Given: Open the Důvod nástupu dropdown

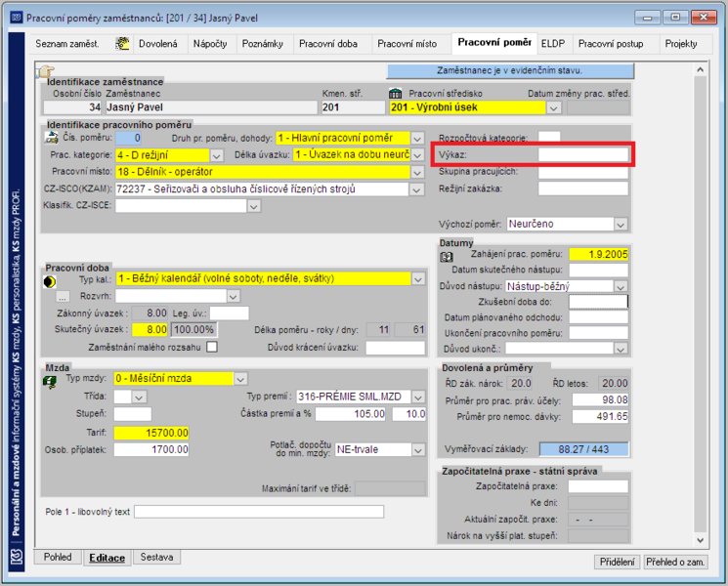Looking at the screenshot, I should coord(621,286).
